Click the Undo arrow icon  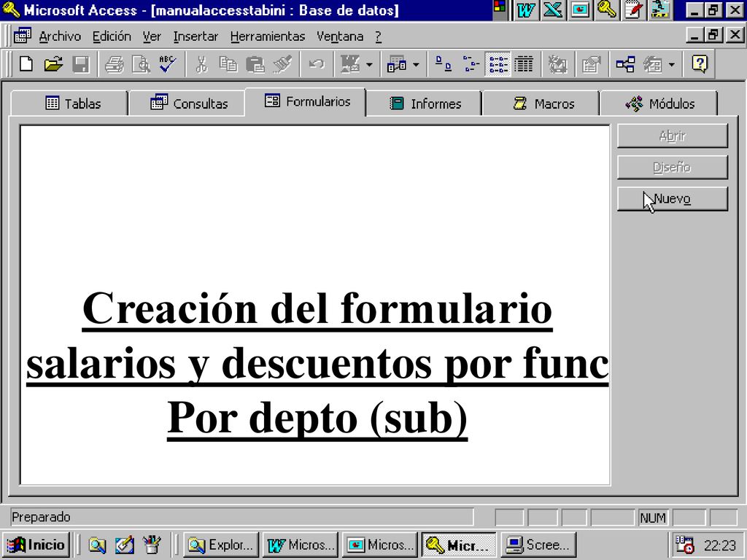click(317, 64)
